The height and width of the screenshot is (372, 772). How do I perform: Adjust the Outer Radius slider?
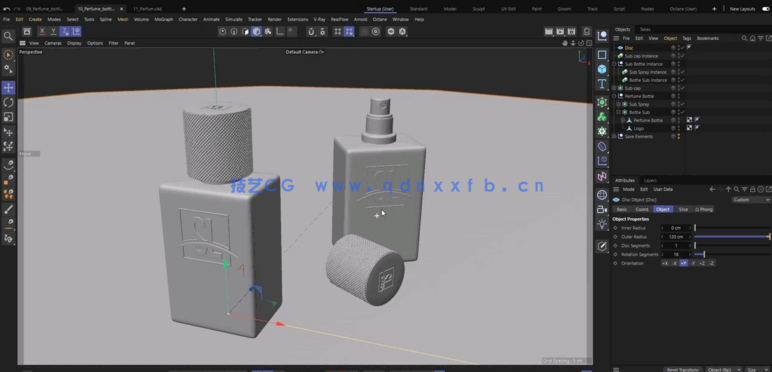[x=732, y=237]
